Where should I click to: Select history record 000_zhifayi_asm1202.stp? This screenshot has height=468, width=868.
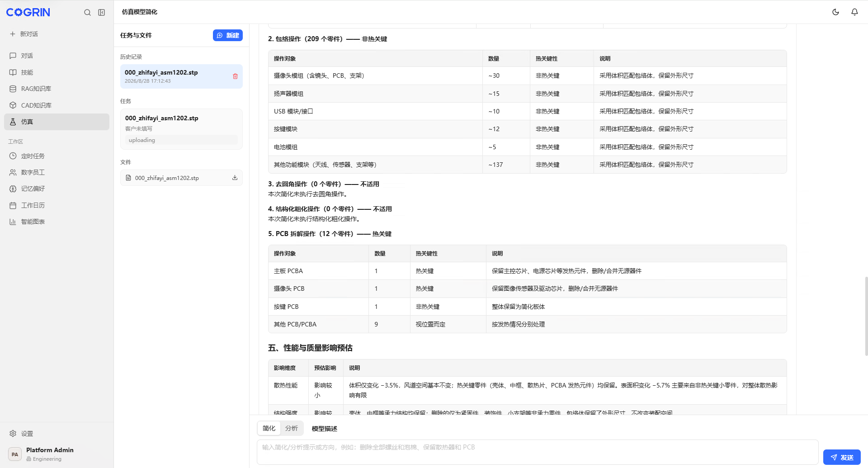coord(181,76)
